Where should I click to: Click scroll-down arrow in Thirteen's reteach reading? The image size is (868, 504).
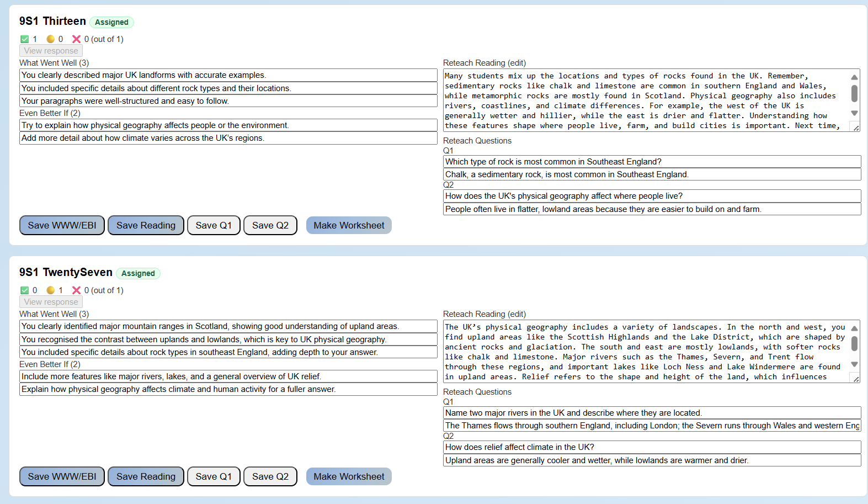[x=854, y=113]
